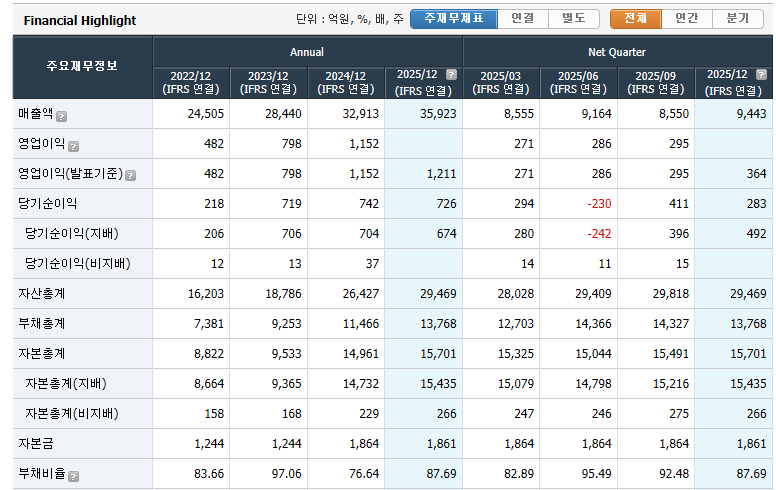Click non-controlling equity value 158
Screen dimensions: 776x490
tap(214, 414)
